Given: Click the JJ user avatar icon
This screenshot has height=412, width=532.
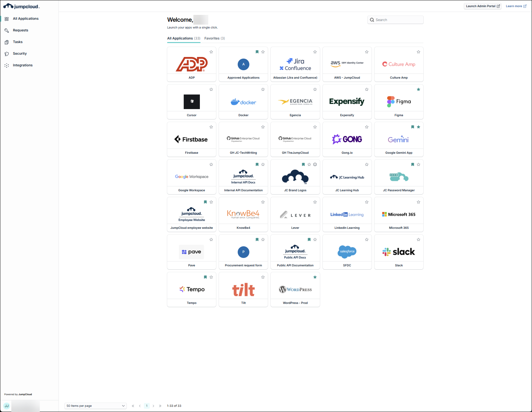Looking at the screenshot, I should point(6,406).
